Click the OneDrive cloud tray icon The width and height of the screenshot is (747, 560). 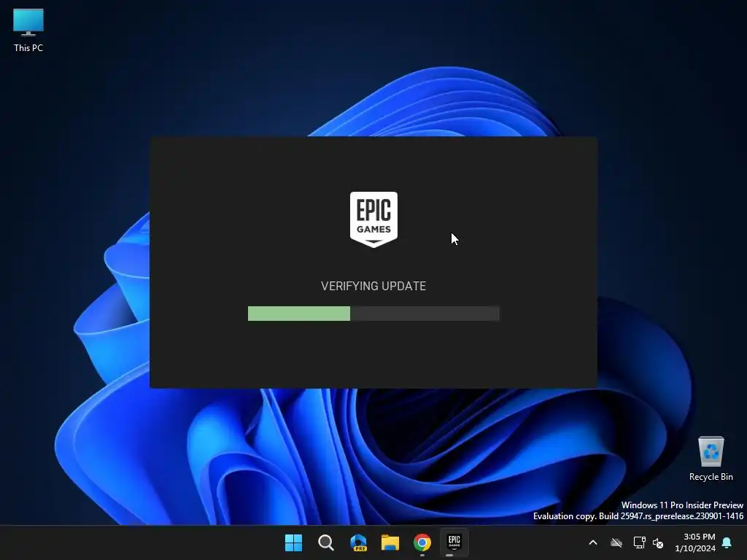point(616,542)
